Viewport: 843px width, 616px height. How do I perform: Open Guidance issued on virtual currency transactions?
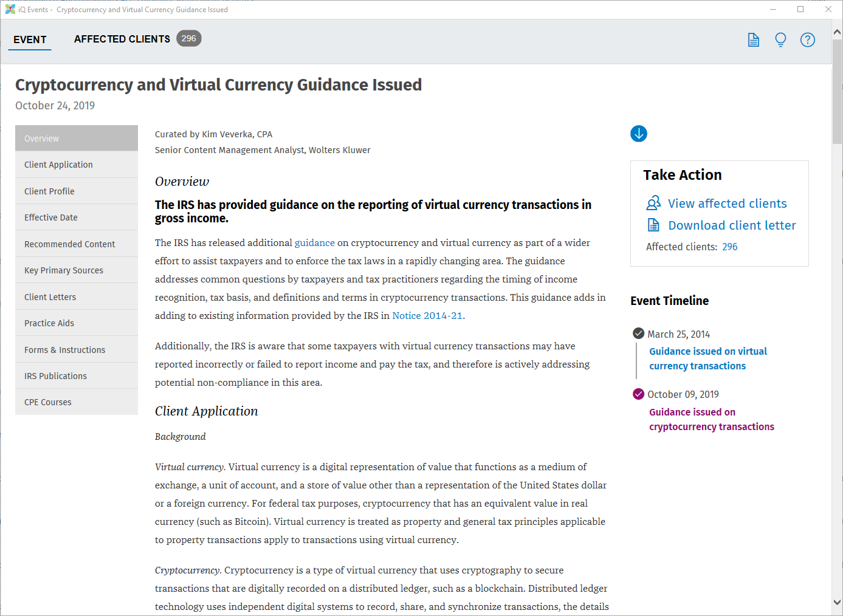point(707,358)
